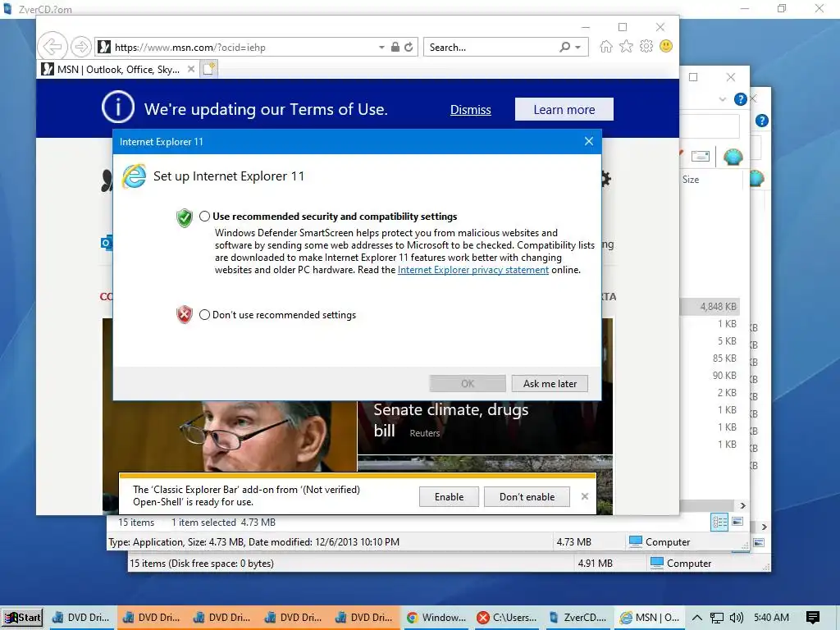Click the smiley feedback icon

click(x=666, y=47)
